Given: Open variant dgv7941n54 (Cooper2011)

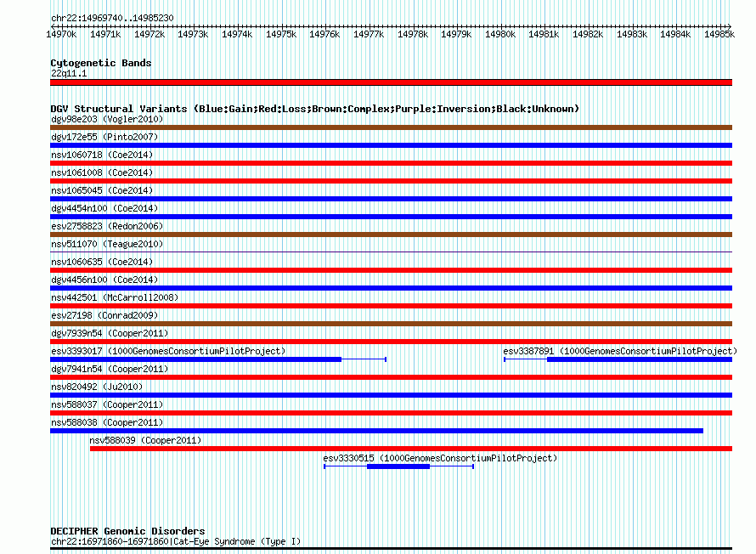Looking at the screenshot, I should (x=110, y=369).
